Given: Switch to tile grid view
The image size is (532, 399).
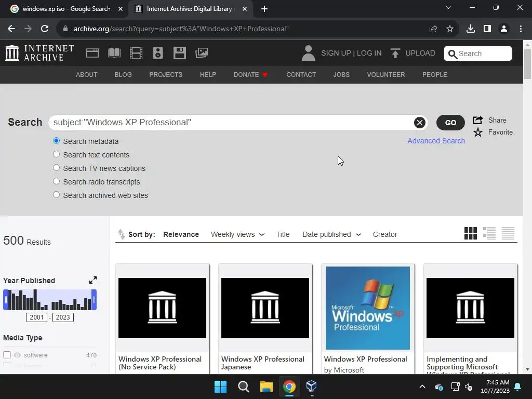Looking at the screenshot, I should click(x=470, y=233).
